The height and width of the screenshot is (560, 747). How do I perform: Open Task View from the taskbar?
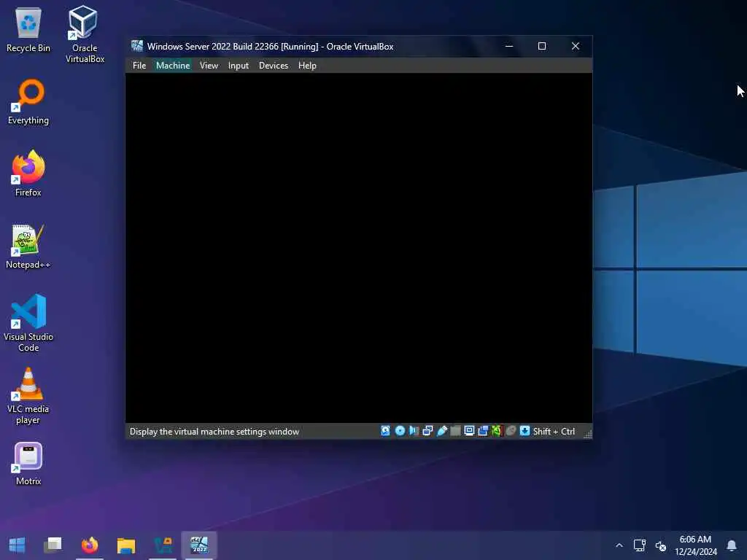(x=53, y=545)
